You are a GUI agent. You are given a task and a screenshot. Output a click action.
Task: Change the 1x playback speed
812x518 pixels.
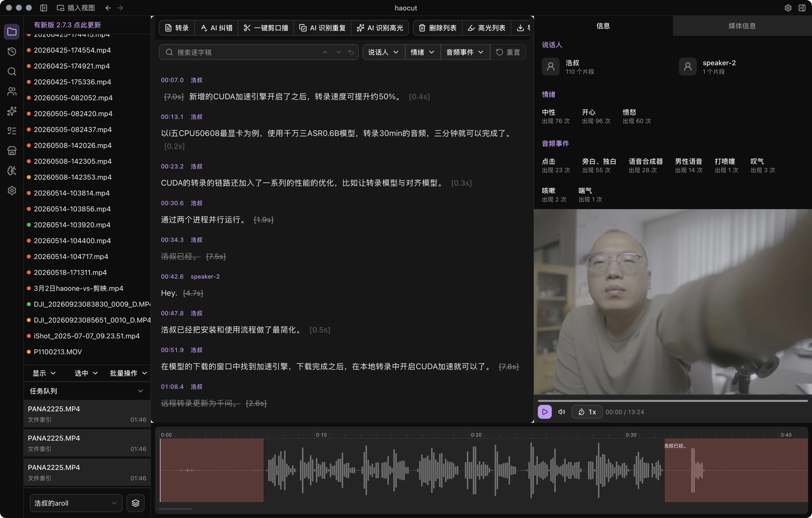click(x=587, y=412)
